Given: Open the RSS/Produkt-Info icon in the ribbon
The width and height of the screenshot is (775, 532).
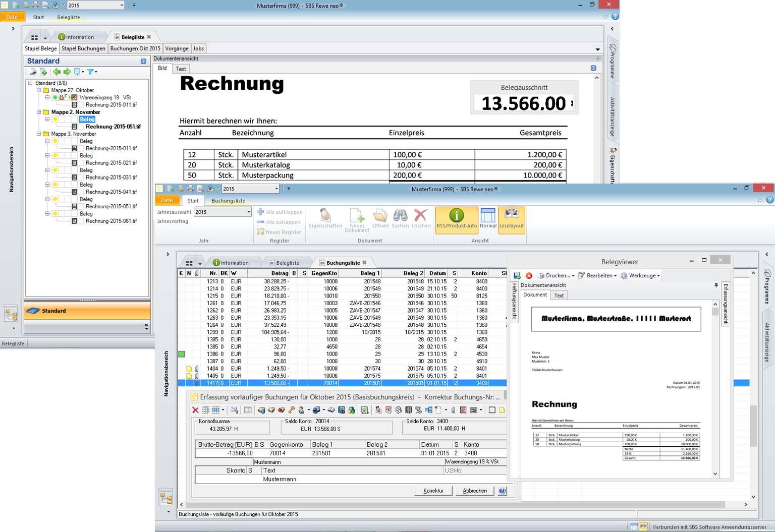Looking at the screenshot, I should [456, 220].
